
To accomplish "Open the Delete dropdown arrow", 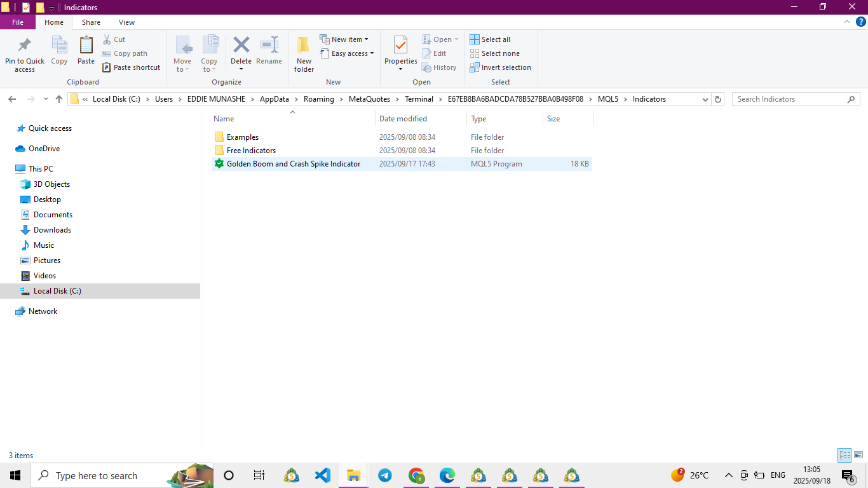I will (241, 69).
